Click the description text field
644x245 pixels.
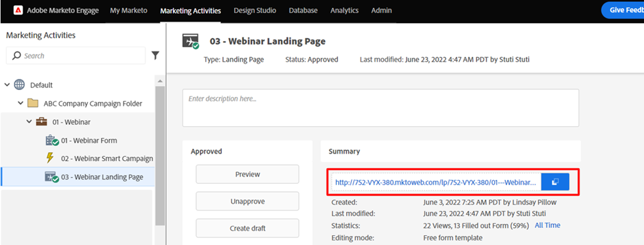pyautogui.click(x=381, y=108)
